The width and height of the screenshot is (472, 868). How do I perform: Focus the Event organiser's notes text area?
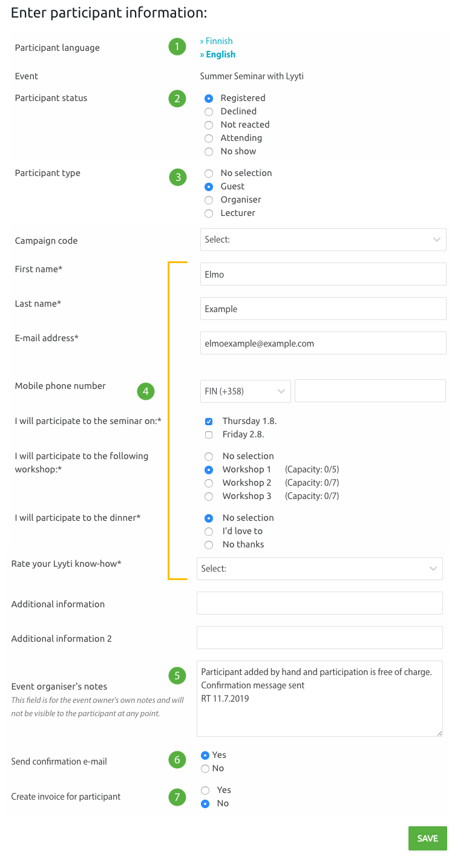pos(320,699)
